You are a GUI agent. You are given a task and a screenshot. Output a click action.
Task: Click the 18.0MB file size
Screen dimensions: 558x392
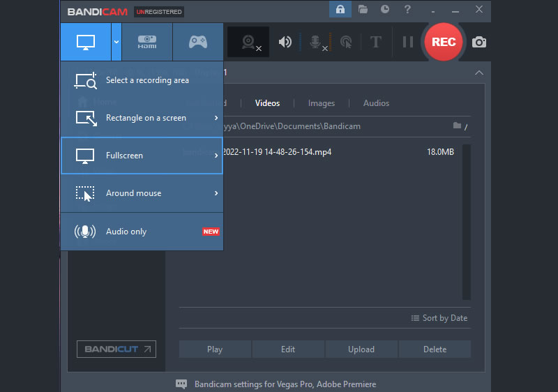(x=440, y=152)
